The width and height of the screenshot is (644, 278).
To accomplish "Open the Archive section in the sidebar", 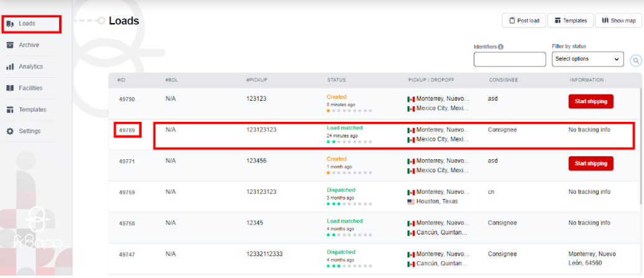I will pyautogui.click(x=29, y=45).
